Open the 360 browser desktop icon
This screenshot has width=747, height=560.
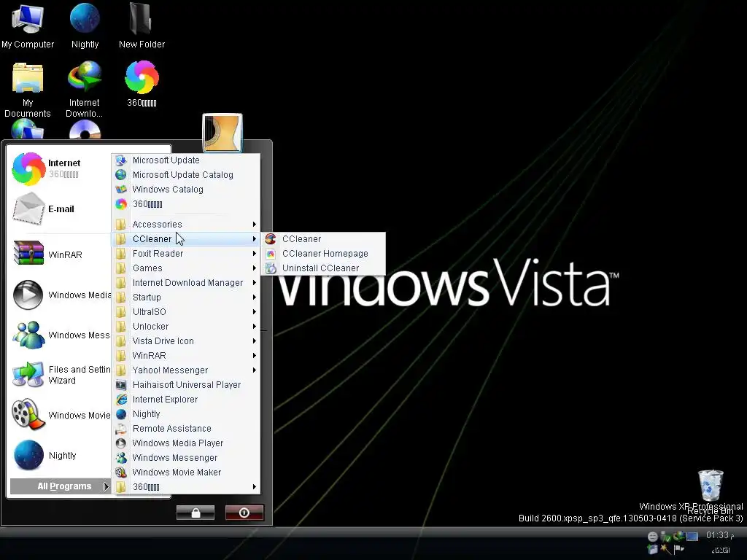(142, 84)
